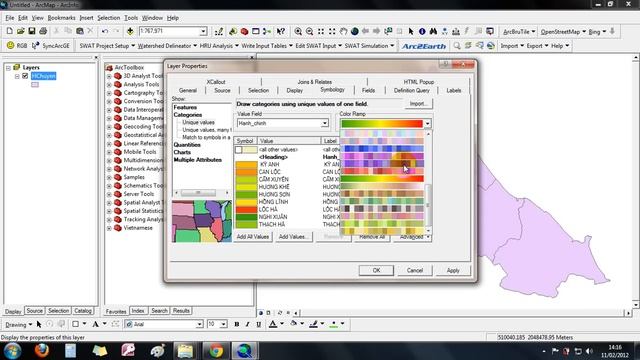Open the Bookmarks menu

(61, 18)
